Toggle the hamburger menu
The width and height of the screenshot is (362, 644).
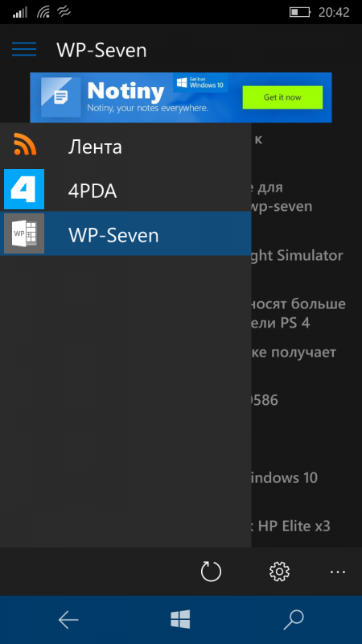coord(24,49)
